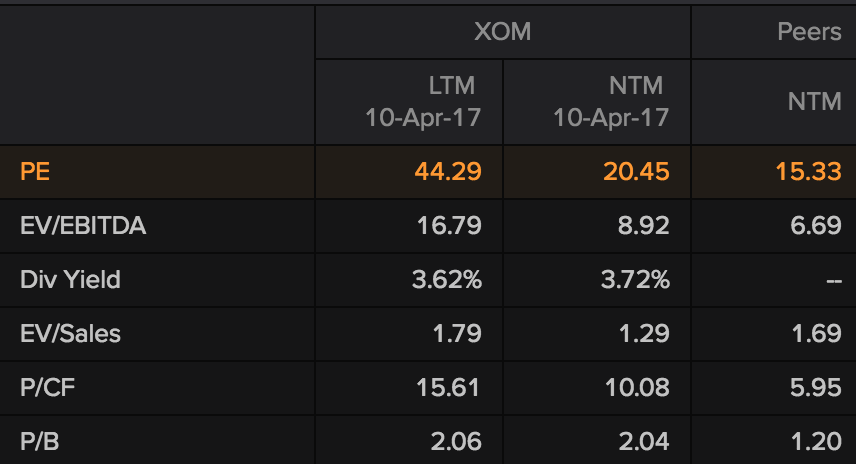Select the Peers PE value 15.33
856x464 pixels.
(x=808, y=172)
